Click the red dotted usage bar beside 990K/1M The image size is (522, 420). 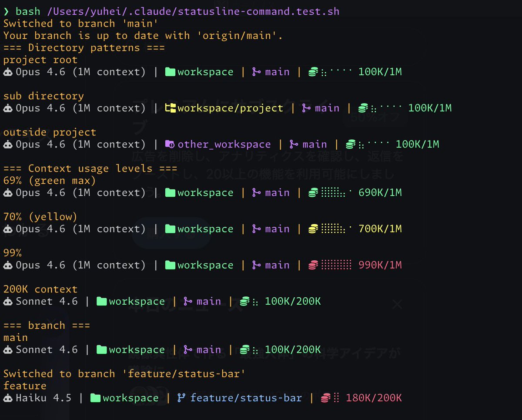336,265
